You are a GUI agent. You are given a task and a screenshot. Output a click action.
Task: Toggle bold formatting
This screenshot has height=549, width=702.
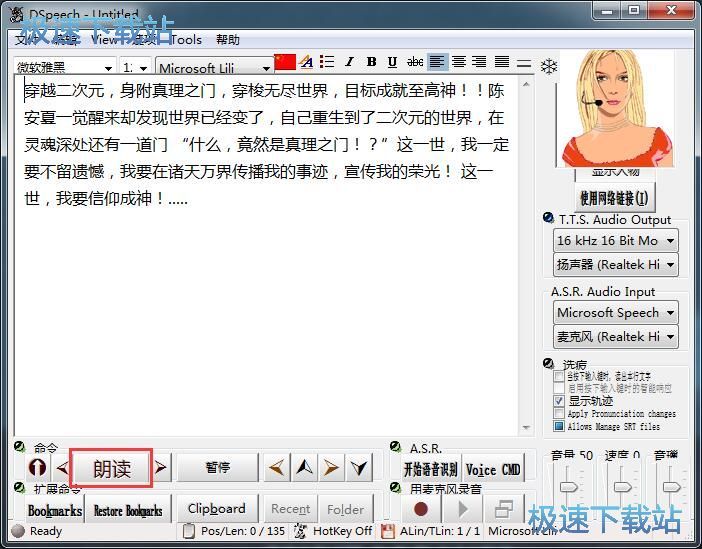371,62
